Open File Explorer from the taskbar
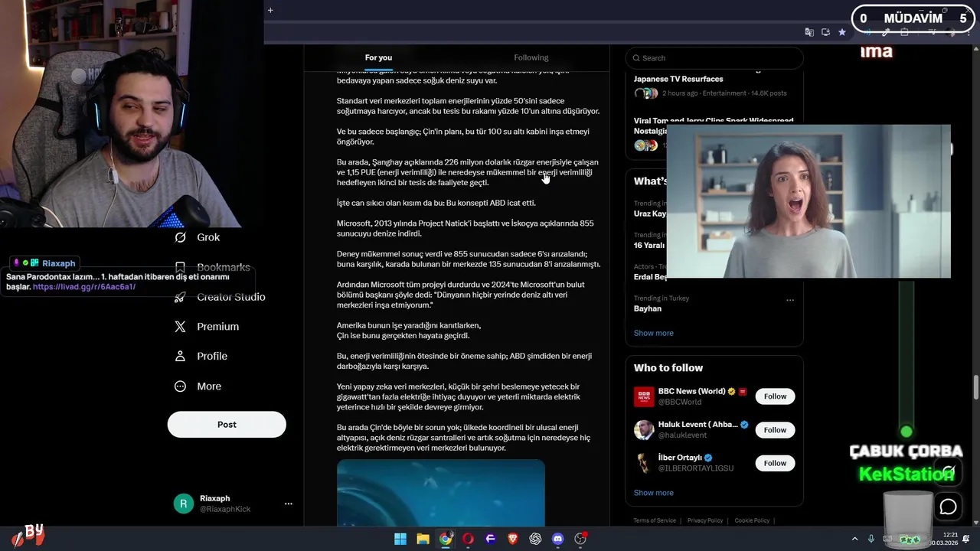This screenshot has height=551, width=980. point(423,539)
